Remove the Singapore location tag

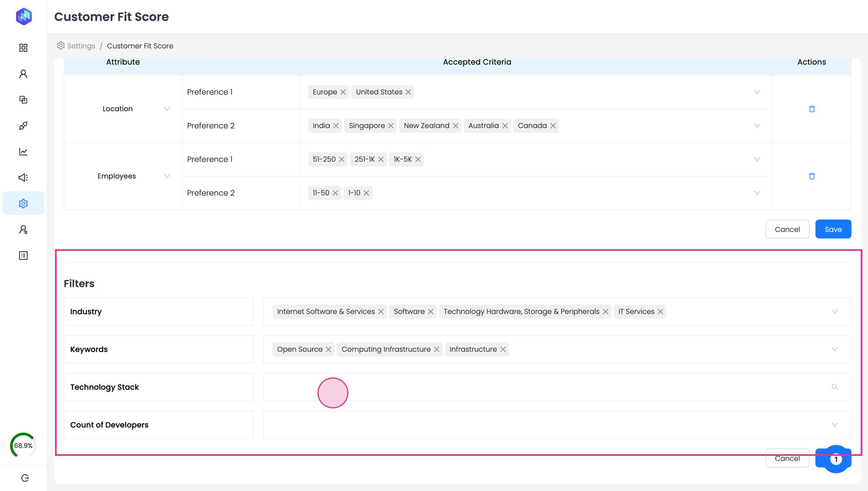click(391, 126)
